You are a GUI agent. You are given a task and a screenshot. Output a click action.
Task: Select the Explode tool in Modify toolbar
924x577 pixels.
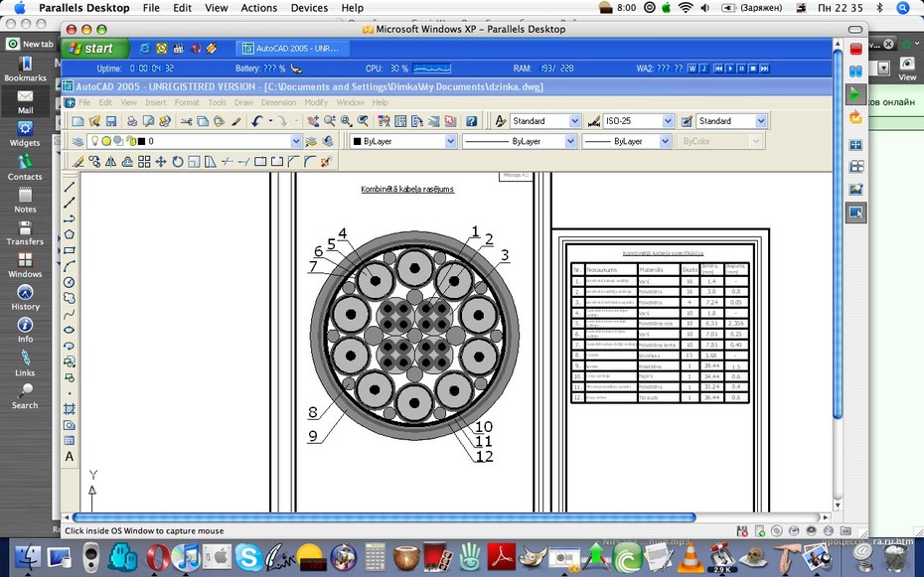click(326, 161)
